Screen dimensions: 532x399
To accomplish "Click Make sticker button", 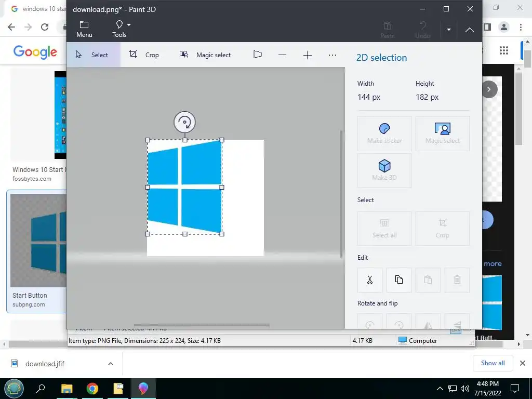I will click(x=384, y=134).
